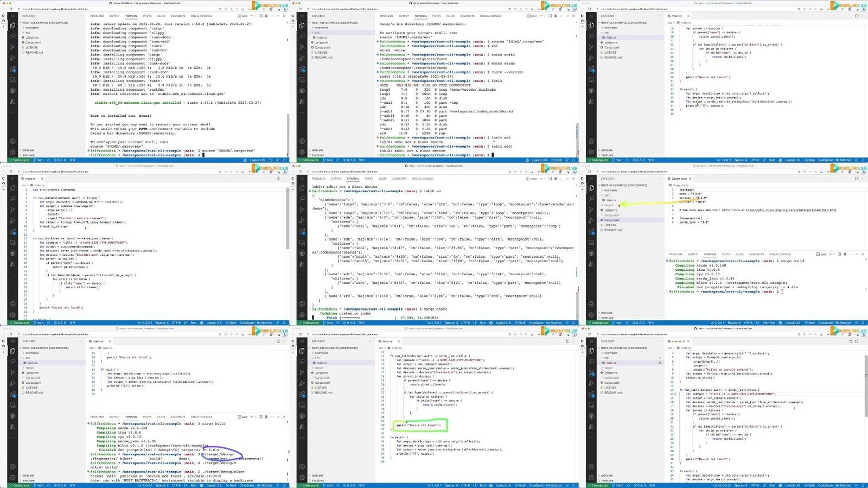This screenshot has width=868, height=488.
Task: Open the Explorer icon in the lsblk JSON frame
Action: (x=302, y=187)
